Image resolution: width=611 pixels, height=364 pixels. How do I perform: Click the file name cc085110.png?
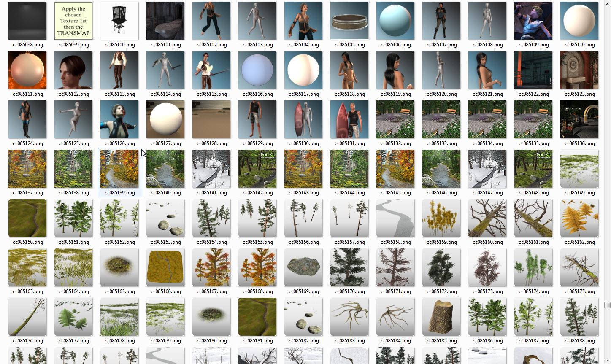click(580, 45)
